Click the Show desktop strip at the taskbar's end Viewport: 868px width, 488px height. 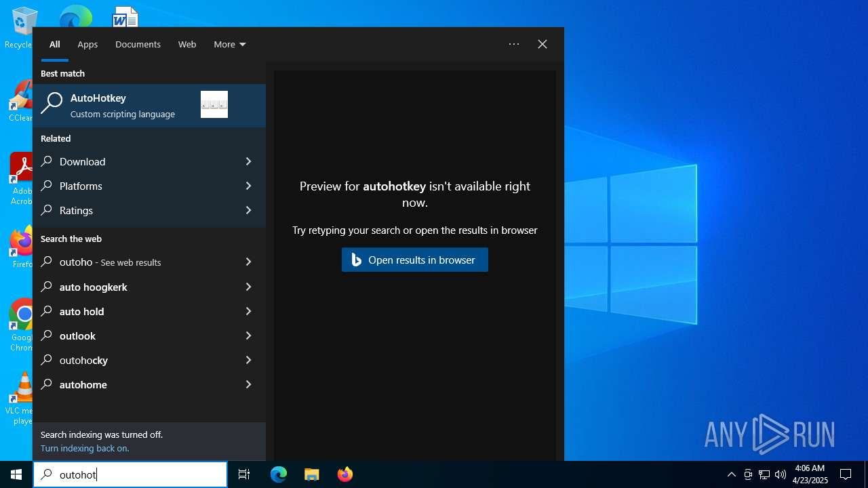click(866, 474)
